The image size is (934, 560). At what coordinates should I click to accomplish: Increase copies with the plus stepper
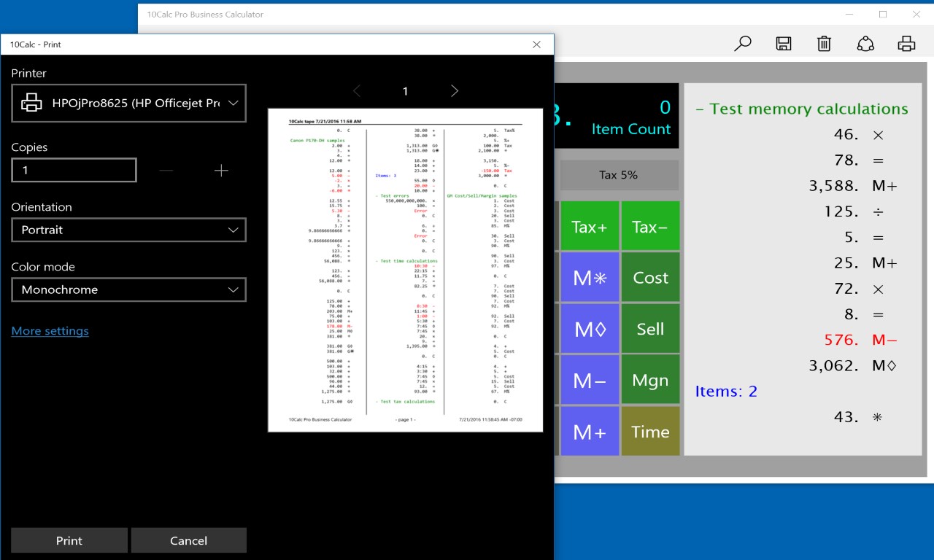point(220,170)
